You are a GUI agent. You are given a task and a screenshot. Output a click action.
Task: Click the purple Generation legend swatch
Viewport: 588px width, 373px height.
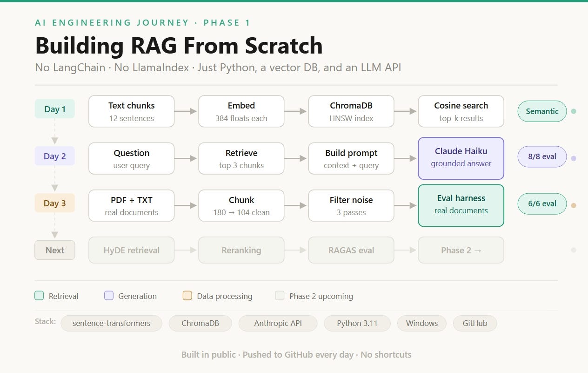[109, 296]
